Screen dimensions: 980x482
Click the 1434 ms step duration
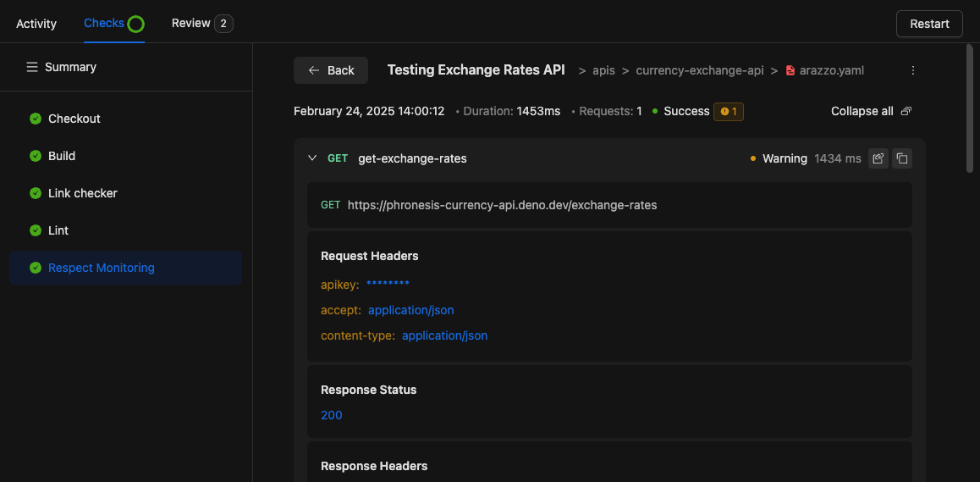click(x=838, y=158)
